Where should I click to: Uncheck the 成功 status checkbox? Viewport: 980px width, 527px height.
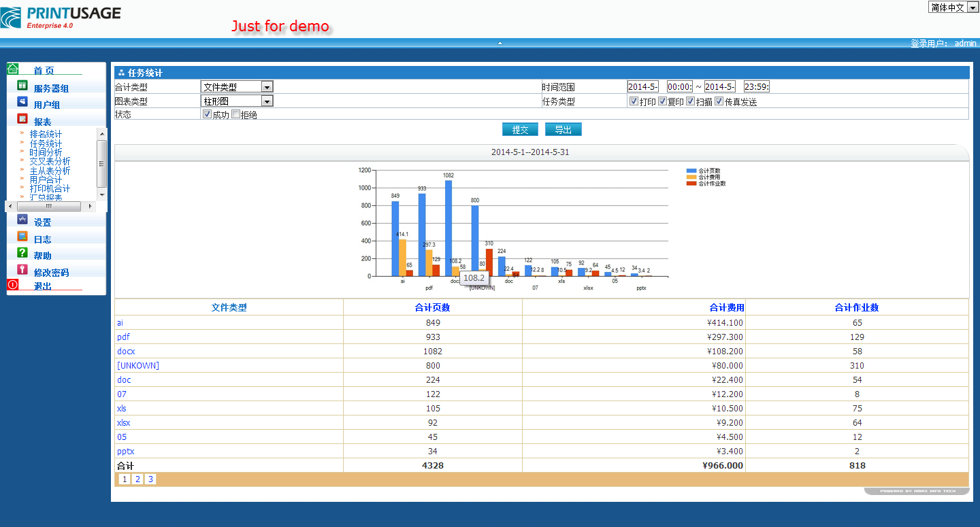[208, 114]
